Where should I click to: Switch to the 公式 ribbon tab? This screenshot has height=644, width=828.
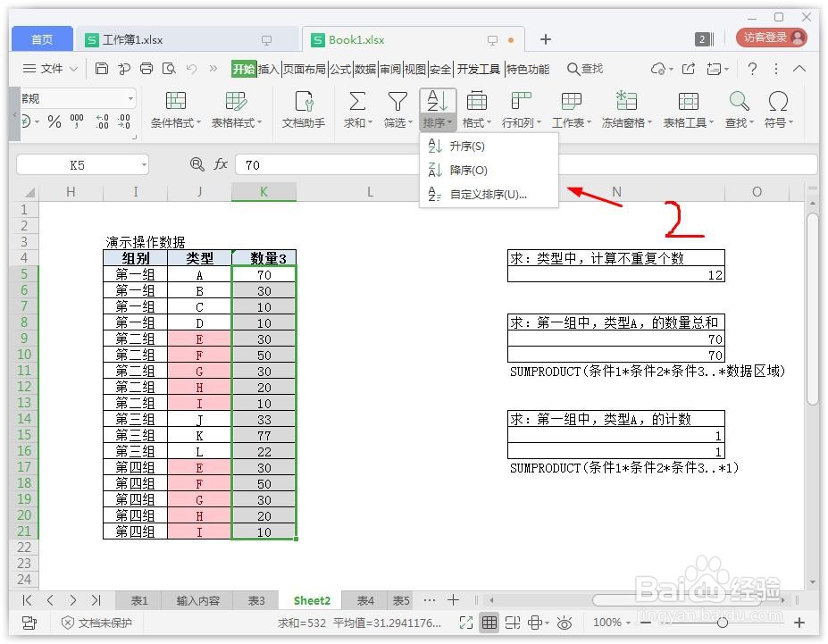click(x=331, y=68)
